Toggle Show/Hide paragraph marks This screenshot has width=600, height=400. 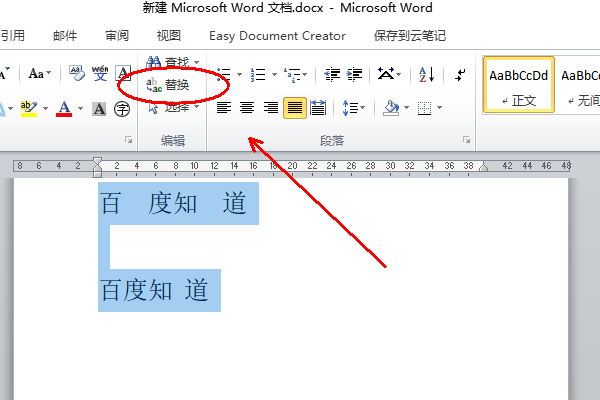pyautogui.click(x=460, y=74)
